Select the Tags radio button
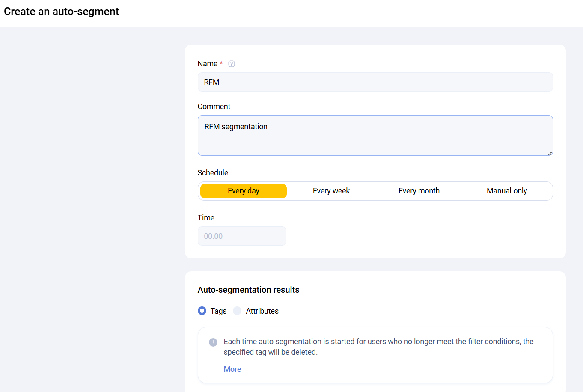The width and height of the screenshot is (583, 392). 202,311
